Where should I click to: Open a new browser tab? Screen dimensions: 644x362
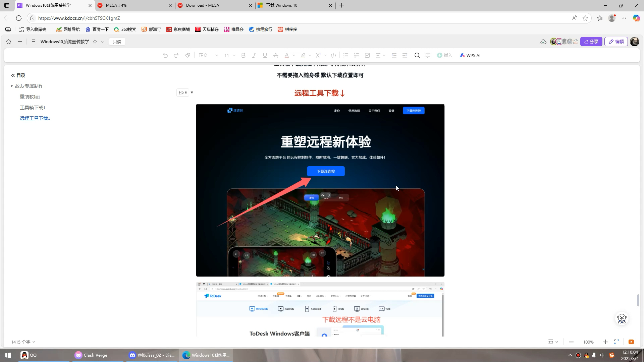342,5
